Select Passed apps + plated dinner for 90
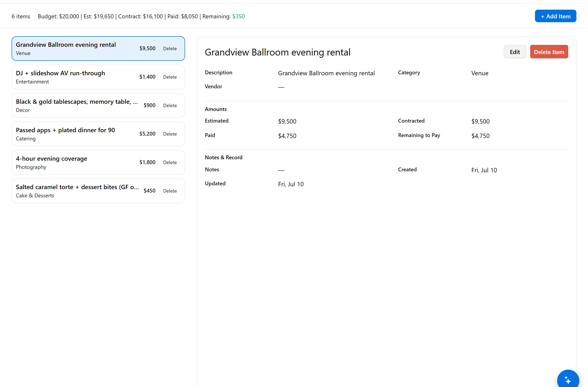This screenshot has height=387, width=588. coord(98,134)
